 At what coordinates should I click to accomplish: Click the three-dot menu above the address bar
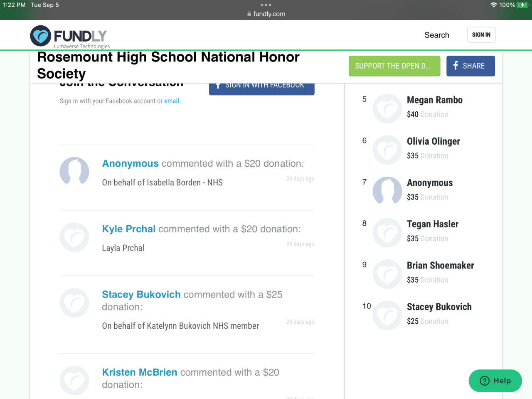(x=266, y=5)
